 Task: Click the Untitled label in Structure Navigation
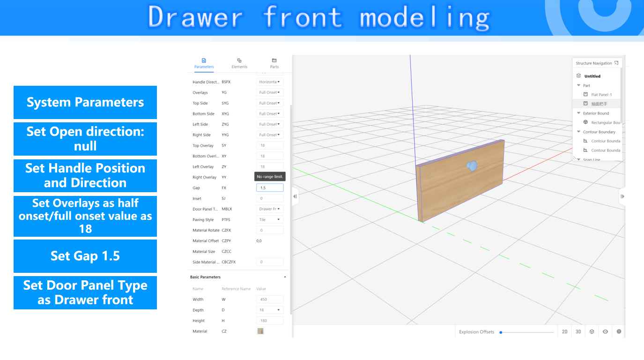pyautogui.click(x=592, y=76)
